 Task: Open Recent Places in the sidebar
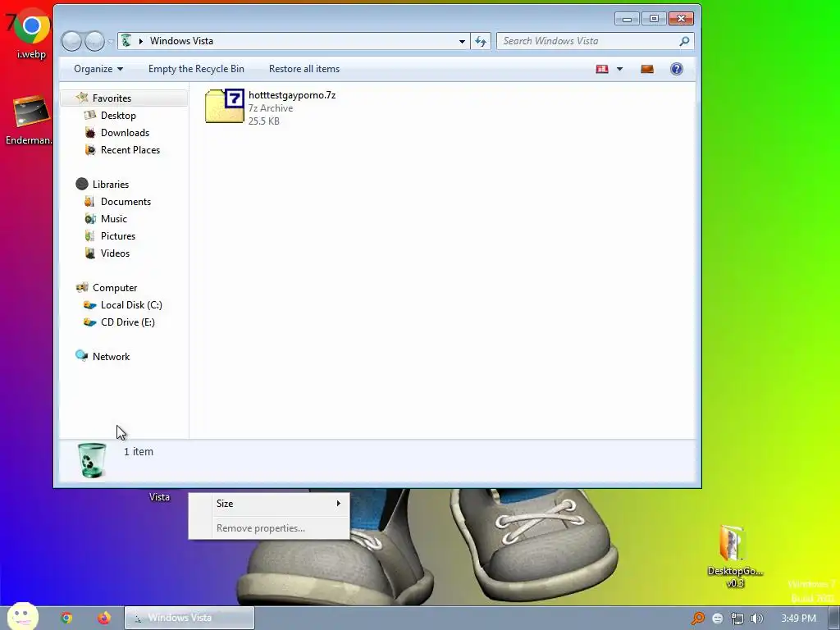point(130,149)
